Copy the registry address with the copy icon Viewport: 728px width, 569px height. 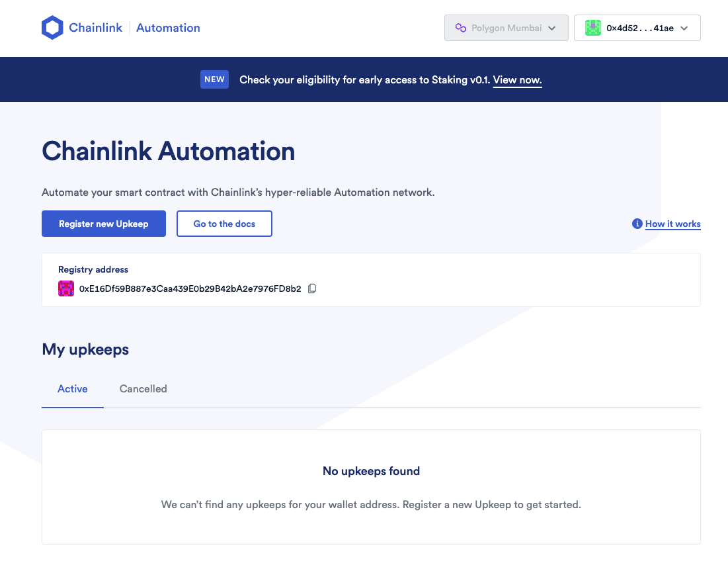[x=312, y=288]
